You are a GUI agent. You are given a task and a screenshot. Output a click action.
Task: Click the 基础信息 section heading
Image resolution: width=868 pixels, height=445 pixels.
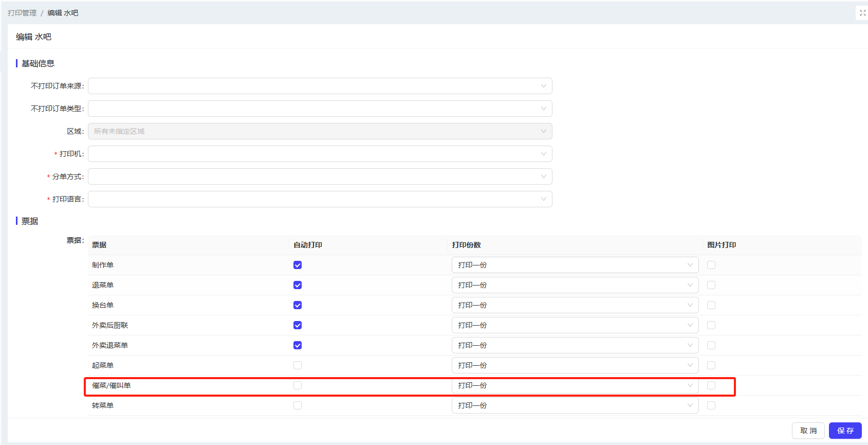pyautogui.click(x=38, y=63)
